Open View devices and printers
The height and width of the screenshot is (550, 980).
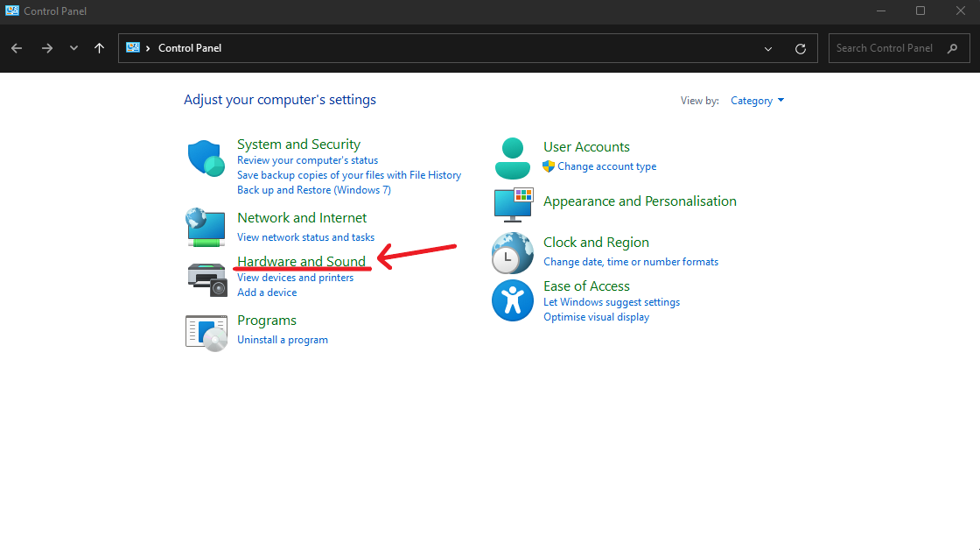click(x=295, y=278)
